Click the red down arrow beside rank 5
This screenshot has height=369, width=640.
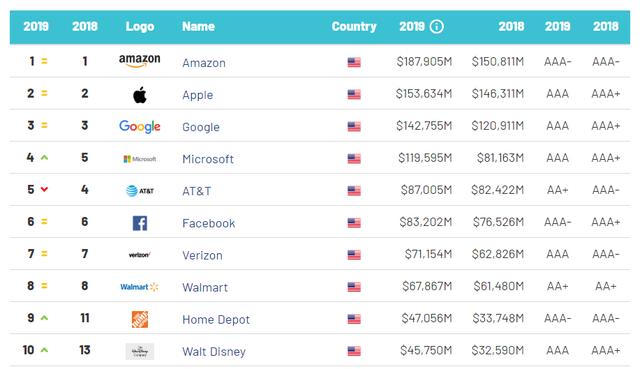pyautogui.click(x=44, y=189)
